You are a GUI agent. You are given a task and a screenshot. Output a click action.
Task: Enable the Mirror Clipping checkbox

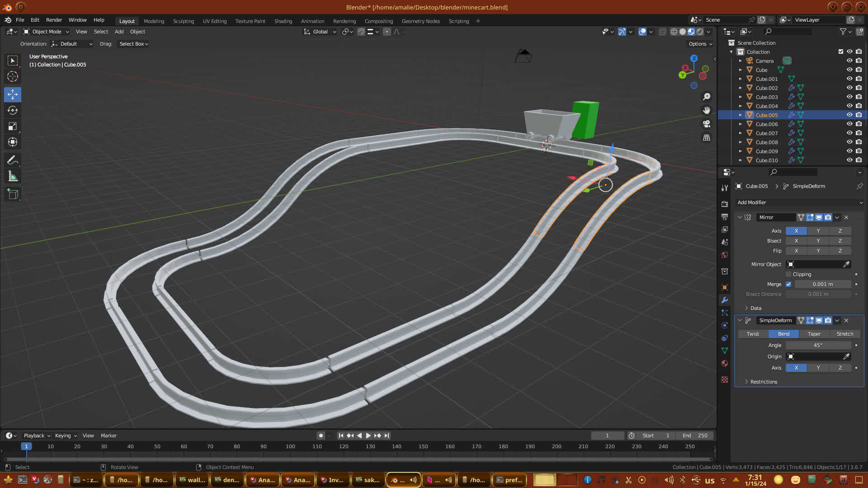[x=788, y=274]
